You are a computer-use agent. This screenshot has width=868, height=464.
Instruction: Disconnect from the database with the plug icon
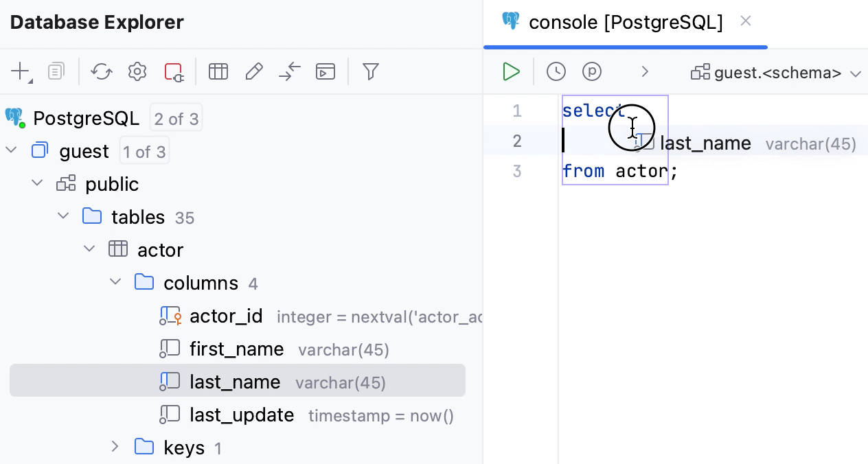[x=172, y=71]
